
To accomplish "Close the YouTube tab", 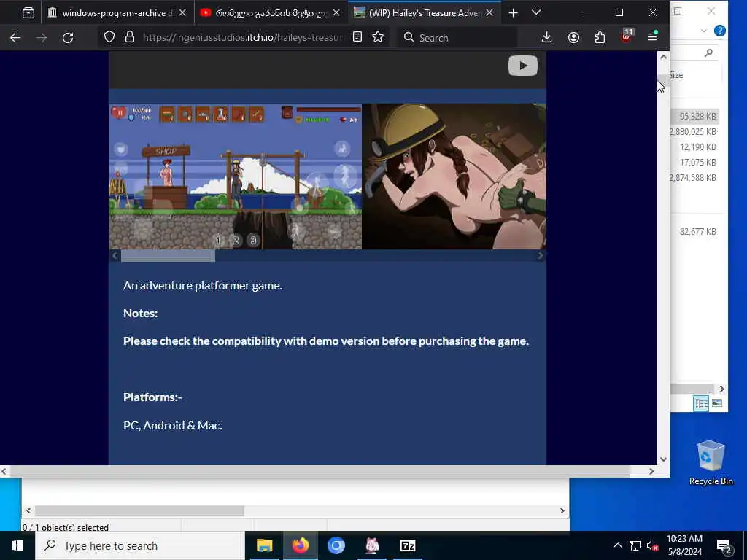I will (336, 13).
